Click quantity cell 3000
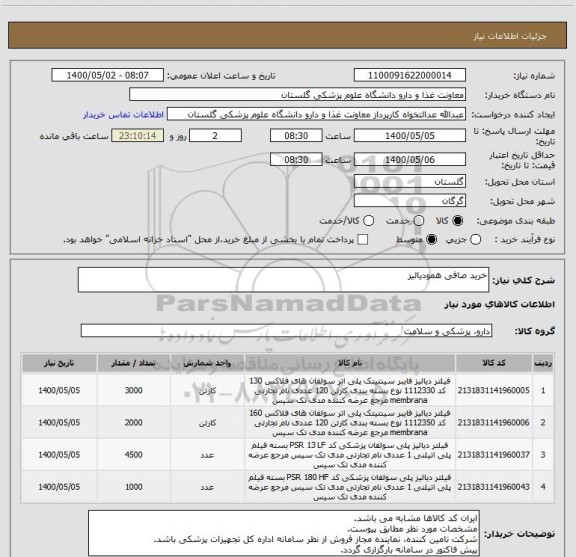This screenshot has width=576, height=557. click(133, 391)
